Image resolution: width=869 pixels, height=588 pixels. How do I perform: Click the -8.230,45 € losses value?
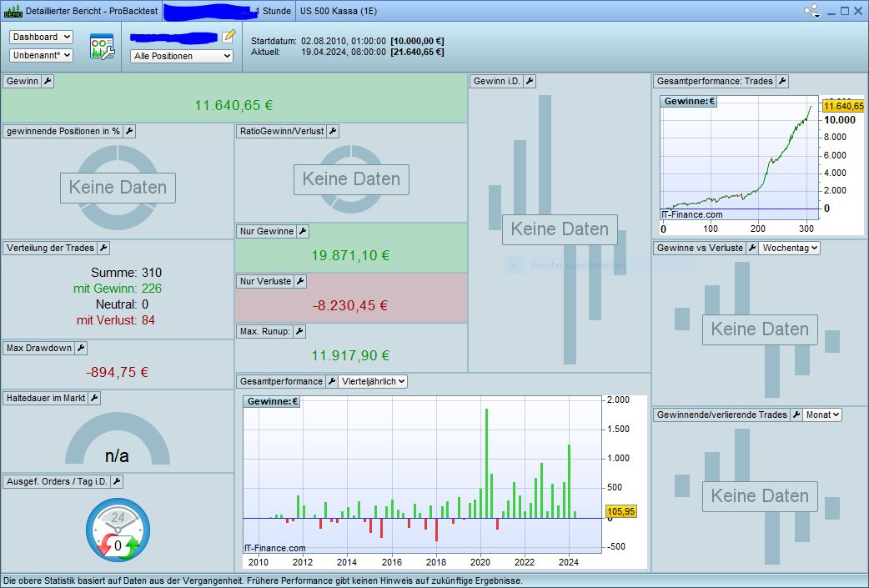(350, 305)
